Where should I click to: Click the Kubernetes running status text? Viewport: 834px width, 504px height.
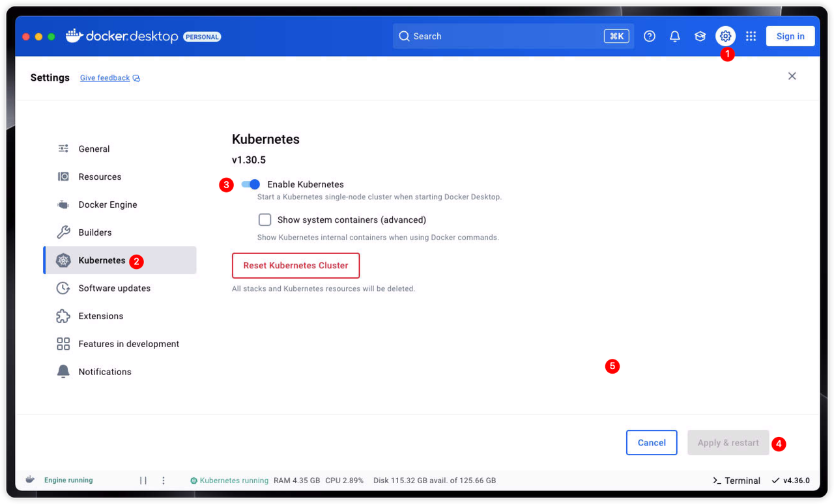[x=234, y=481]
